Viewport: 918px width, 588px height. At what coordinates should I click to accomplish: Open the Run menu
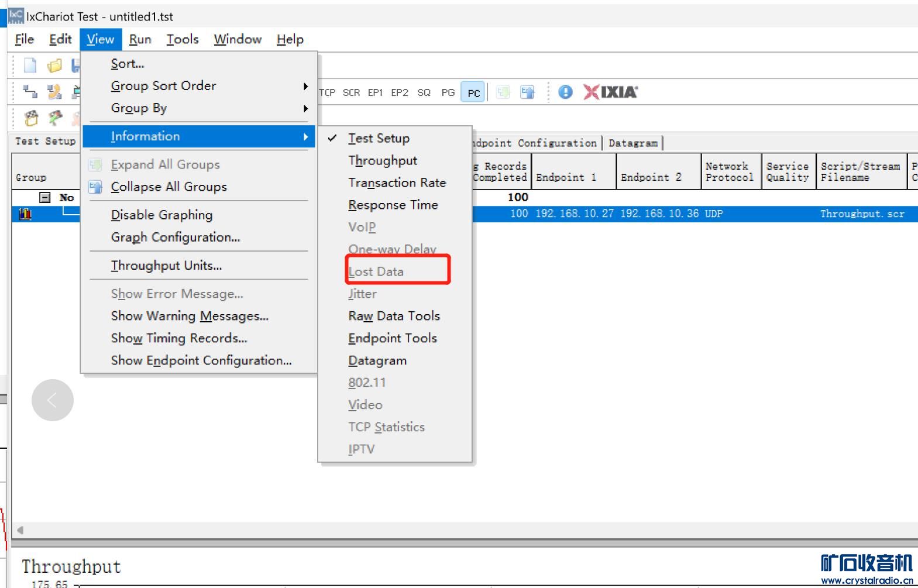(x=140, y=39)
